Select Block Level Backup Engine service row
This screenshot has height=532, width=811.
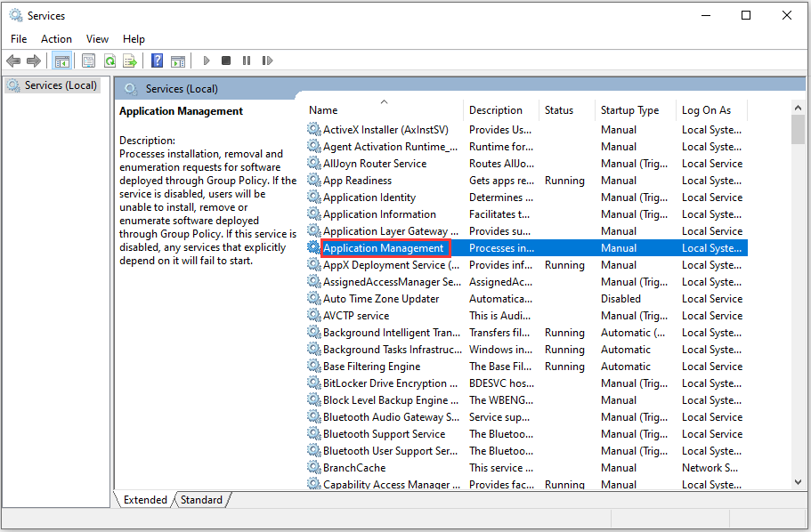[526, 399]
